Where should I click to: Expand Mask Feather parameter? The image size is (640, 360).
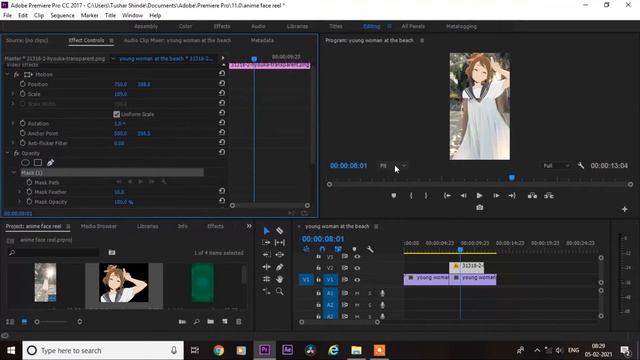19,192
